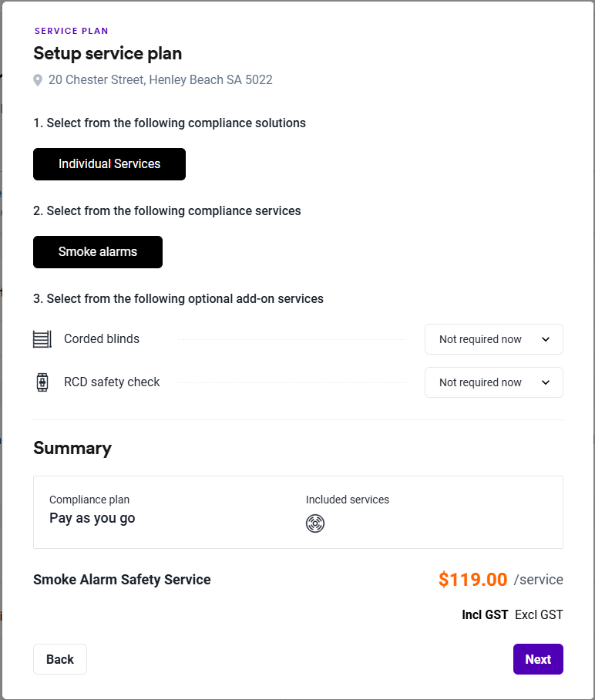595x700 pixels.
Task: Toggle the Smoke alarms compliance service
Action: pos(98,252)
